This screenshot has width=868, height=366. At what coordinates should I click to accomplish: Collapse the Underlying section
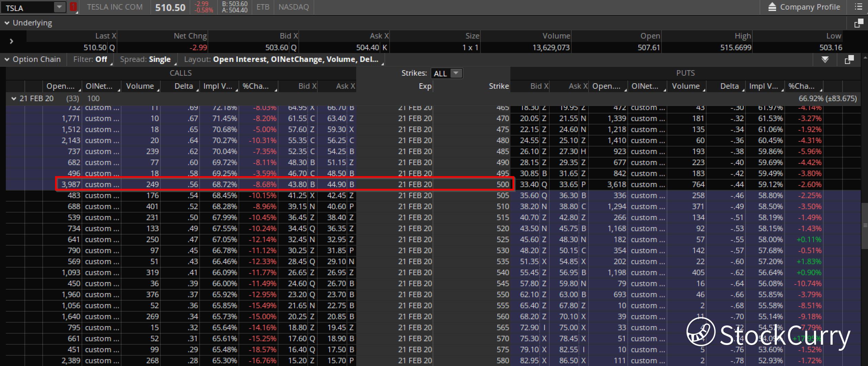pyautogui.click(x=7, y=23)
